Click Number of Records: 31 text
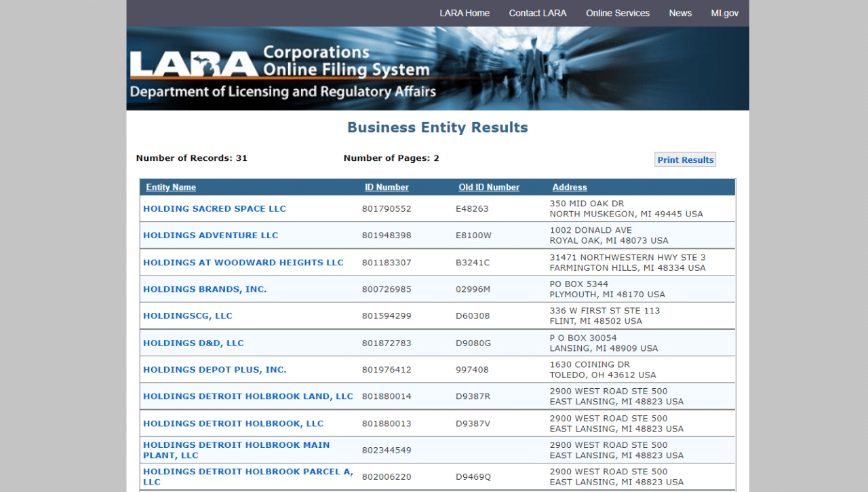Image resolution: width=868 pixels, height=492 pixels. (x=192, y=158)
